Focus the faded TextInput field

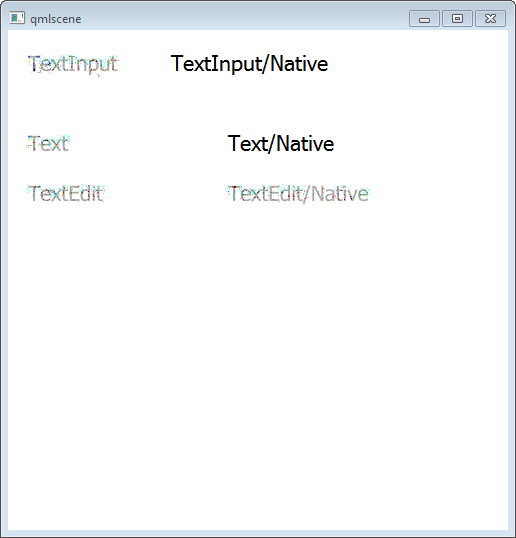point(73,65)
